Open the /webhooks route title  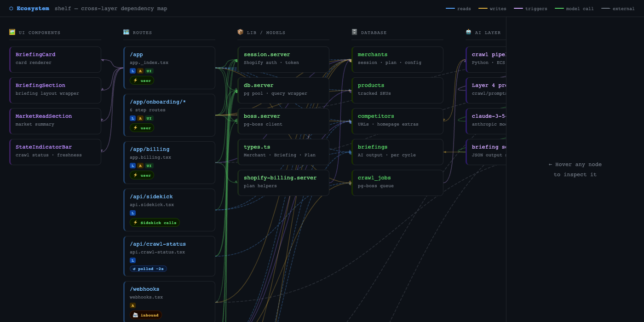[x=144, y=289]
